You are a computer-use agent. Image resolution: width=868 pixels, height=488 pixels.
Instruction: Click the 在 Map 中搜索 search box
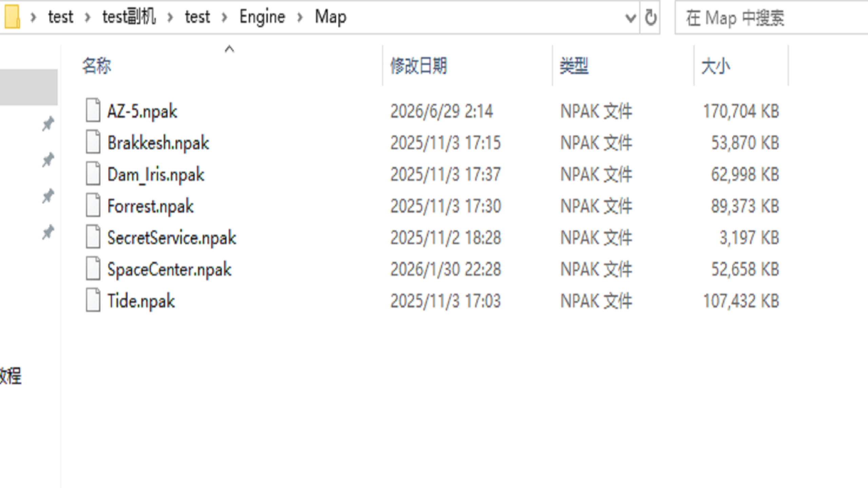pos(772,18)
